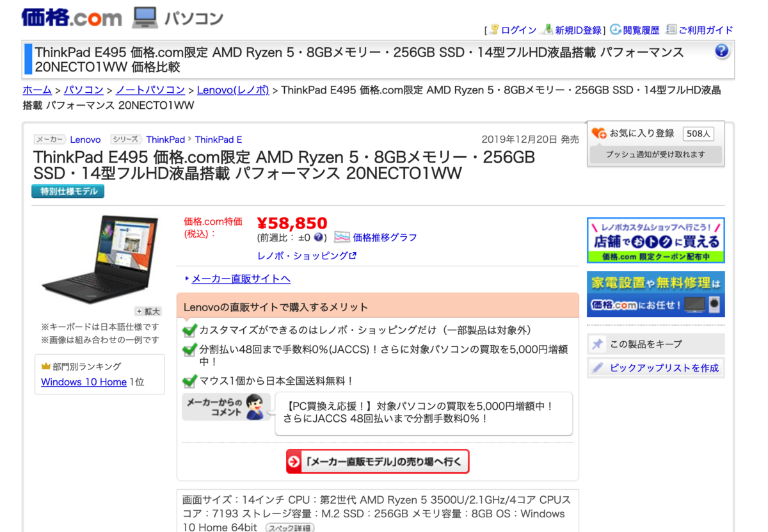Click この製品をキープ button

656,344
